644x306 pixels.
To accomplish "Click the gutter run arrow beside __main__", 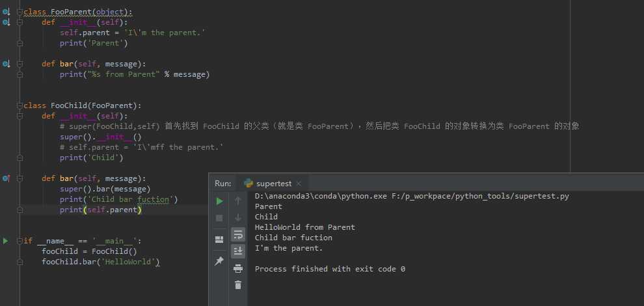I will click(x=6, y=241).
